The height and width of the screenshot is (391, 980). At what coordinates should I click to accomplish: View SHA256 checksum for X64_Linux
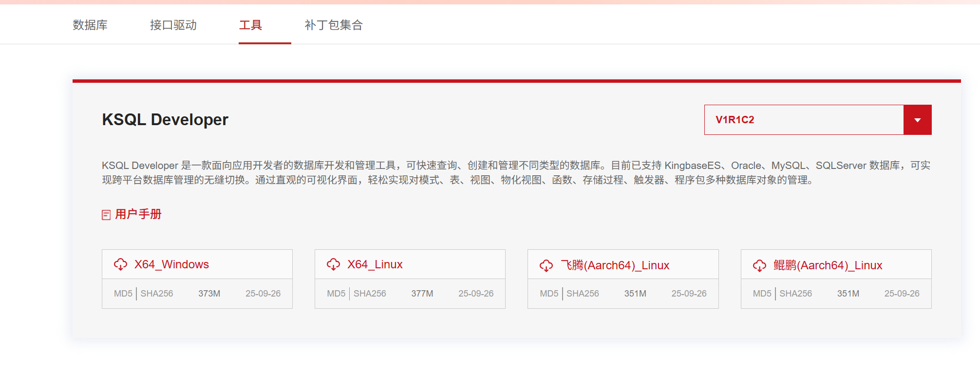[x=370, y=294]
